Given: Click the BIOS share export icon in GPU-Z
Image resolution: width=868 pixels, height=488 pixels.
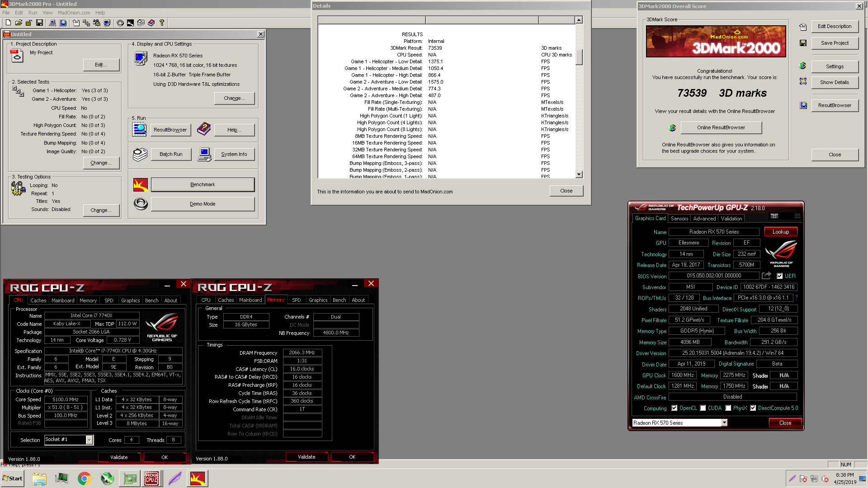Looking at the screenshot, I should click(766, 276).
